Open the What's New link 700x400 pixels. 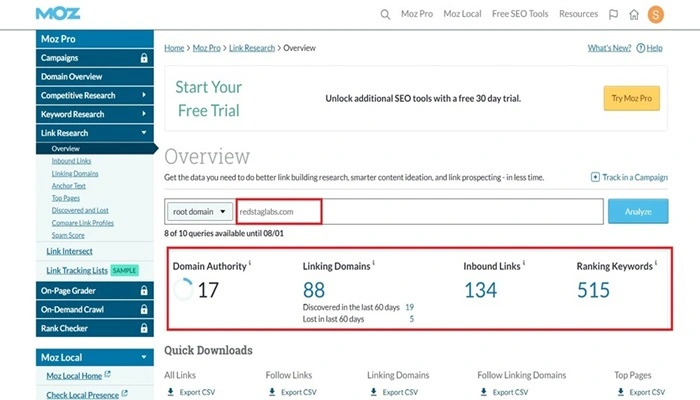[x=609, y=48]
